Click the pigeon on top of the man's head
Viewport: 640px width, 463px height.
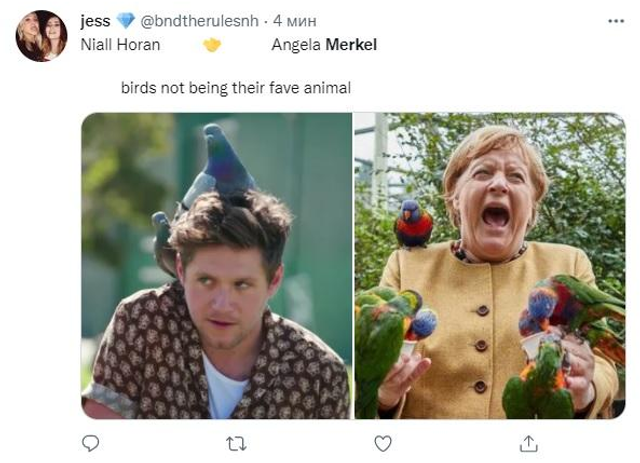(227, 163)
